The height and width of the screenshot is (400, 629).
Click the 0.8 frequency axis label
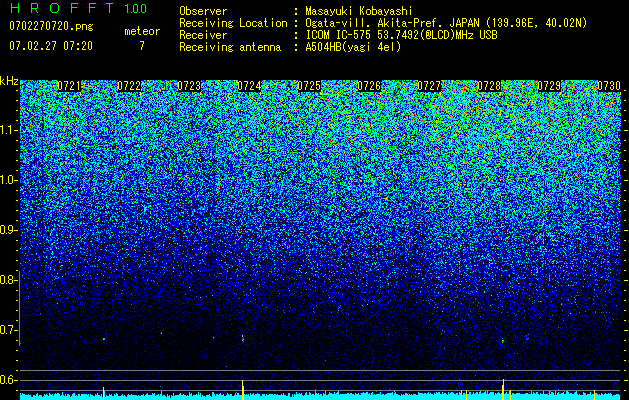(x=7, y=280)
